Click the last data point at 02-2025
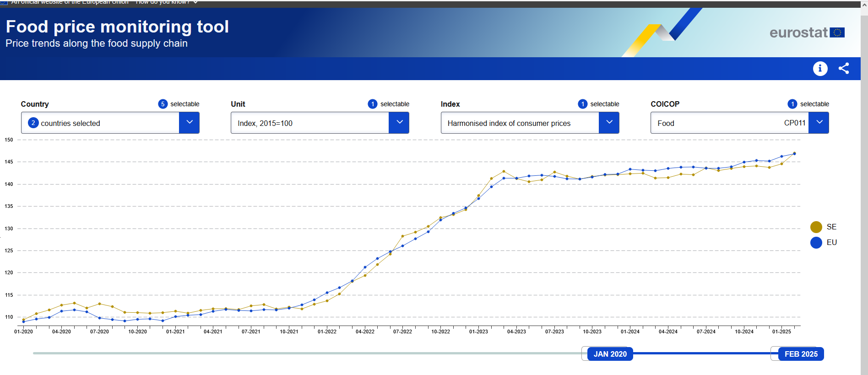Image resolution: width=868 pixels, height=375 pixels. point(794,153)
